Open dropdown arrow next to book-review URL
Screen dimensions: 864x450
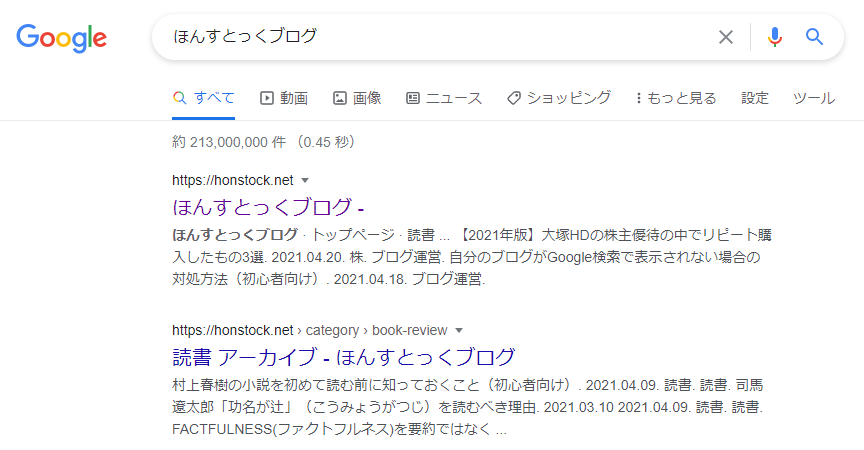coord(459,330)
